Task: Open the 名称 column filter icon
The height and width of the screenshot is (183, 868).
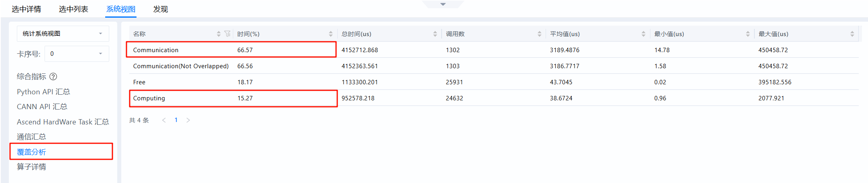Action: pyautogui.click(x=228, y=34)
